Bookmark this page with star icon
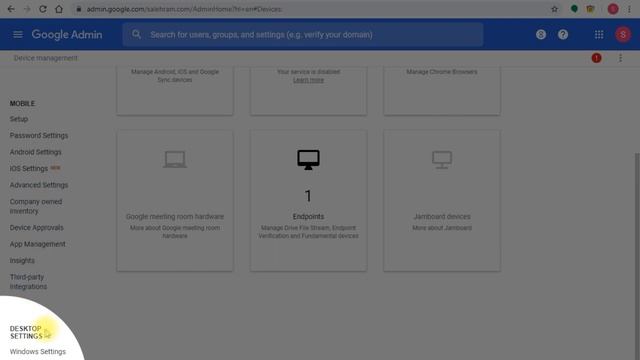The height and width of the screenshot is (360, 640). [554, 9]
